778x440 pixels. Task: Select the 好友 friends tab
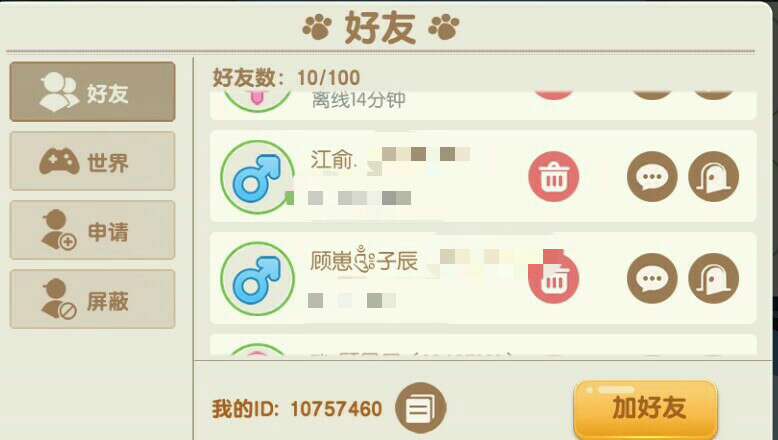[92, 92]
